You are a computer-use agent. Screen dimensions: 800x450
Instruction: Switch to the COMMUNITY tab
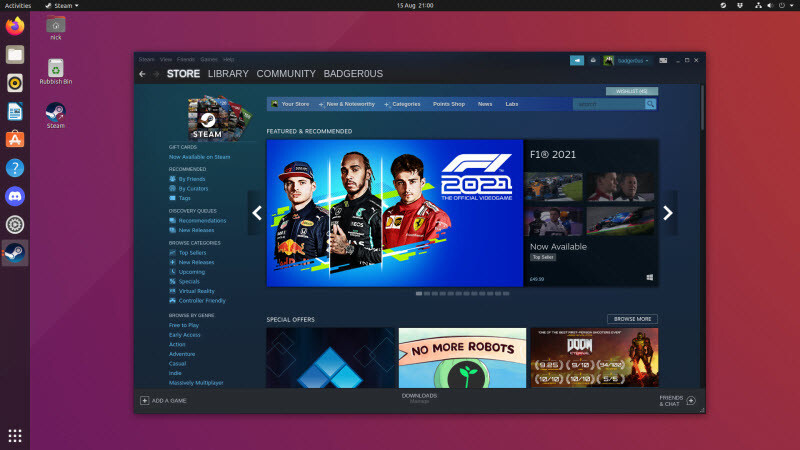[286, 74]
